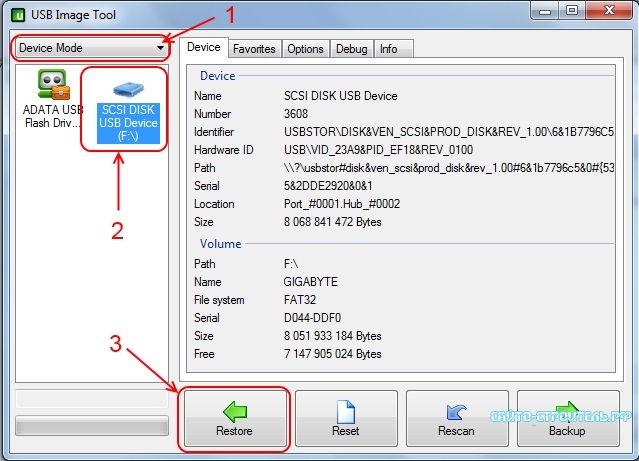Open the Favorites tab
This screenshot has height=461, width=639.
(253, 49)
